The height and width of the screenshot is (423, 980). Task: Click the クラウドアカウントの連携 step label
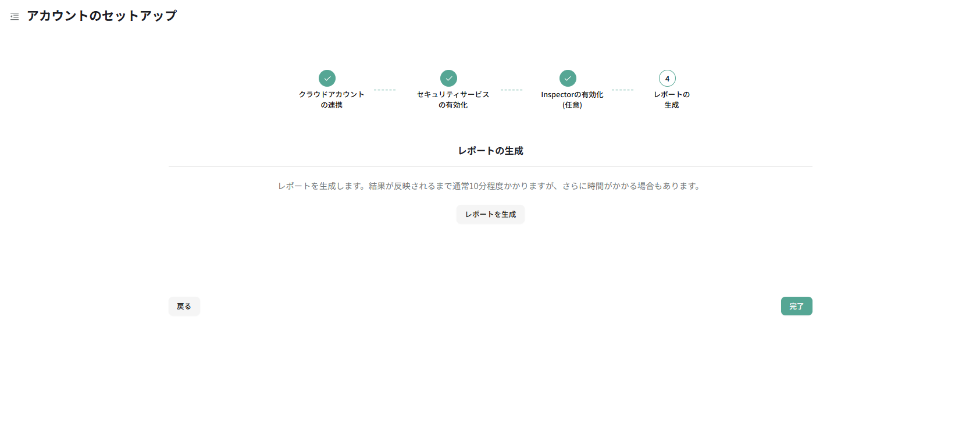coord(332,99)
